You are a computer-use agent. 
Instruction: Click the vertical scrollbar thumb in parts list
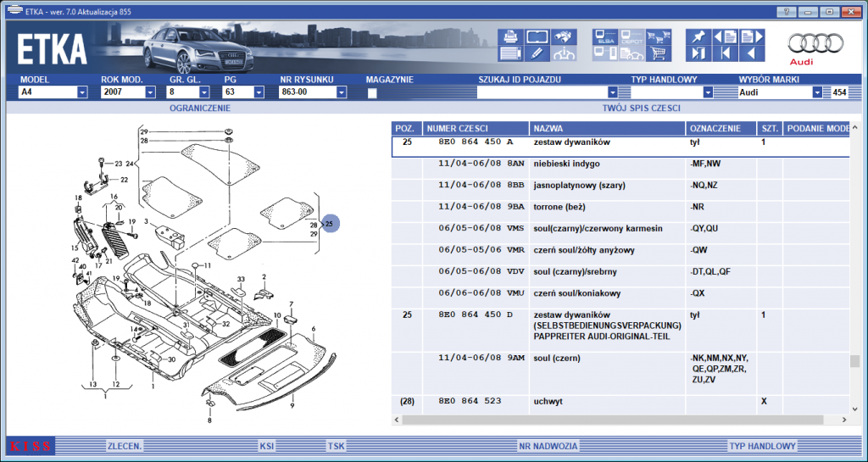click(854, 361)
